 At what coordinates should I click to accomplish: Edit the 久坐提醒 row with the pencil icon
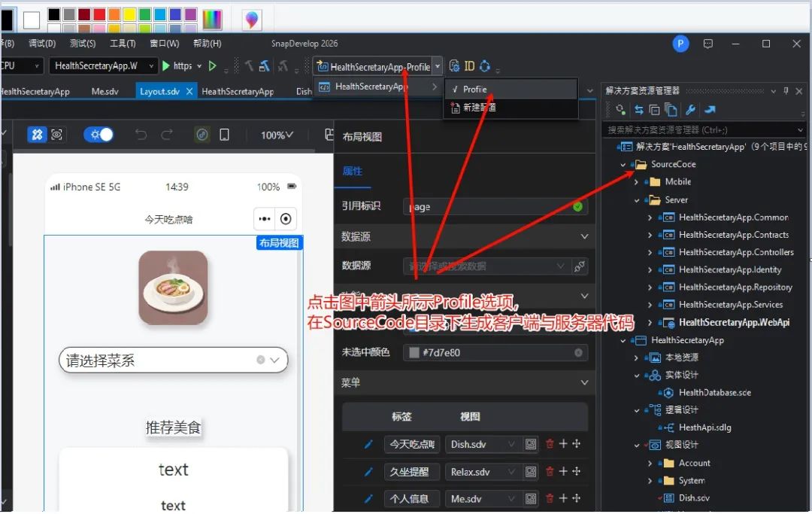point(368,472)
